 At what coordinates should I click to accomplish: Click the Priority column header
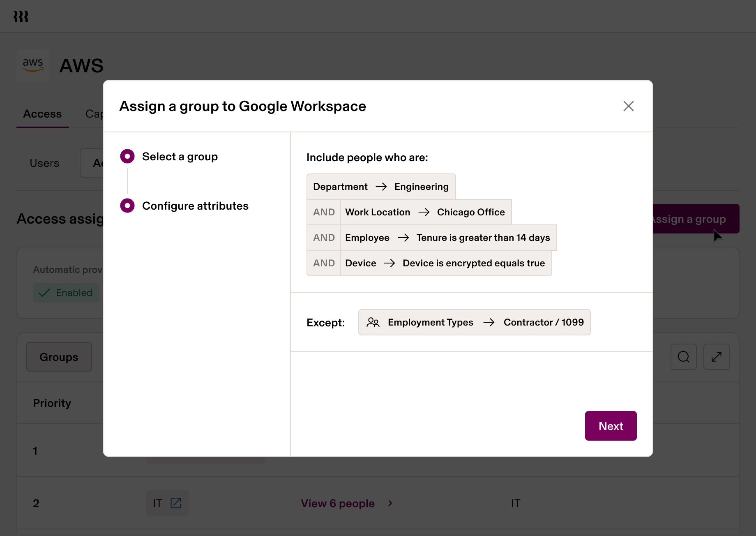coord(52,403)
